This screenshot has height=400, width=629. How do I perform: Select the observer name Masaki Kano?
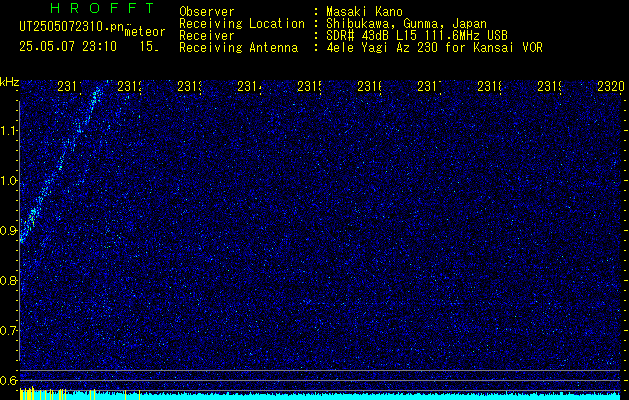[x=364, y=12]
